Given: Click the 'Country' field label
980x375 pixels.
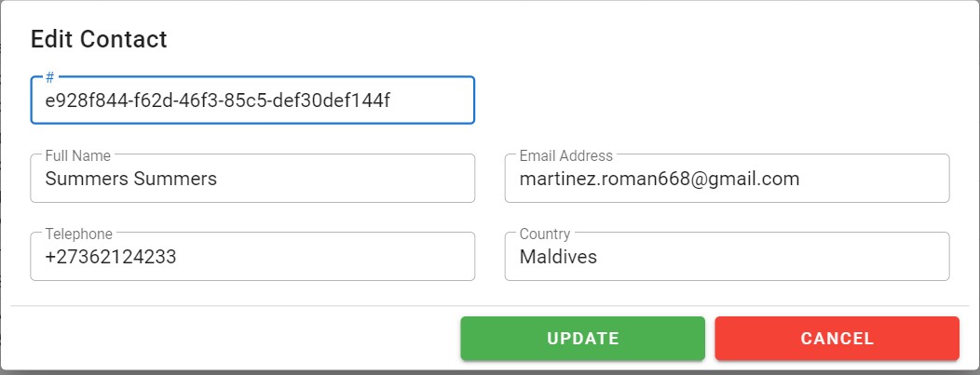Looking at the screenshot, I should [x=545, y=234].
